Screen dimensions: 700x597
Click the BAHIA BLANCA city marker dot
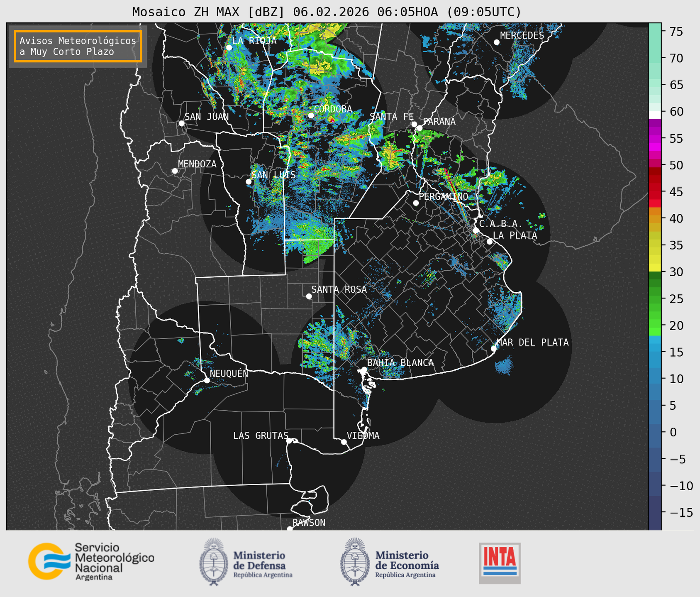pos(364,369)
